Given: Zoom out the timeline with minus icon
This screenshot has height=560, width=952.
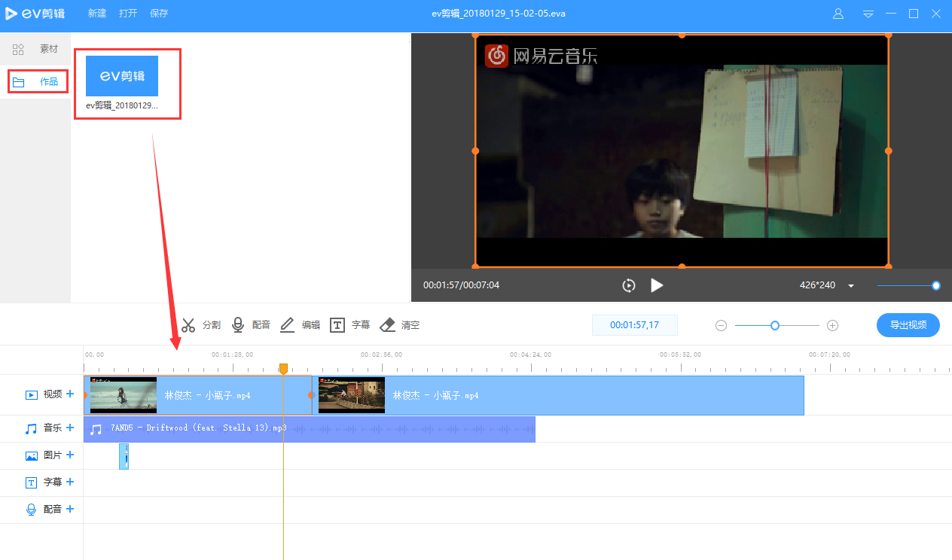Looking at the screenshot, I should pos(721,326).
